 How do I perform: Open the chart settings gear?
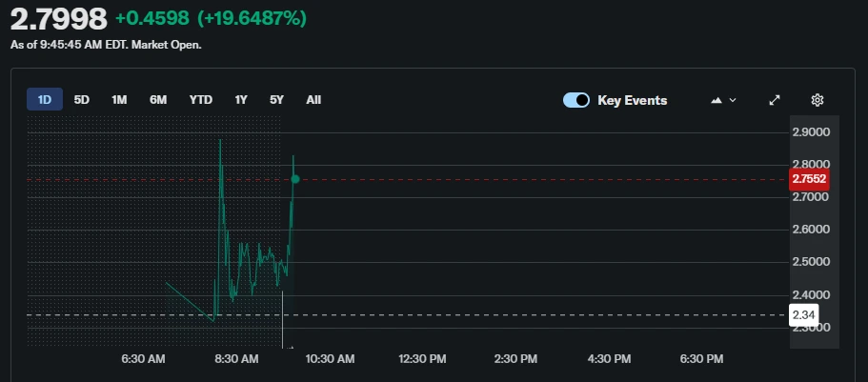click(x=817, y=100)
